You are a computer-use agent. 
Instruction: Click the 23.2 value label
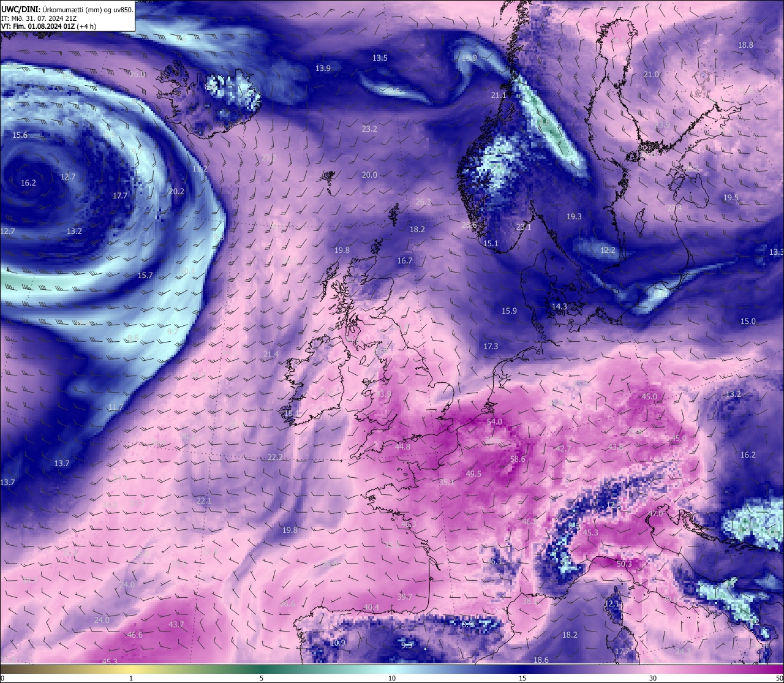[x=369, y=129]
